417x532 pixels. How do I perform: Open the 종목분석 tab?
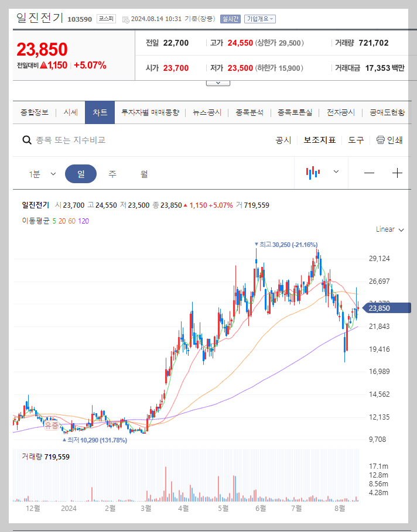[x=249, y=112]
